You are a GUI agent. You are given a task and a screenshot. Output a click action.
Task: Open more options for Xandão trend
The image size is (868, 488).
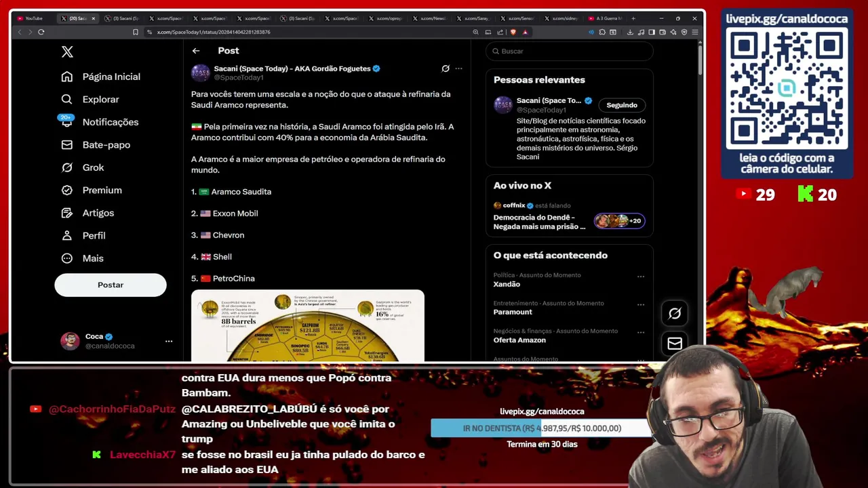(x=641, y=277)
